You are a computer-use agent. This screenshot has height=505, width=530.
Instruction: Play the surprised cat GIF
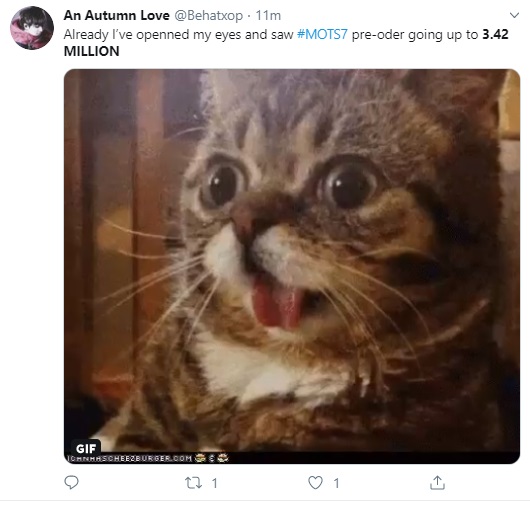click(x=292, y=266)
